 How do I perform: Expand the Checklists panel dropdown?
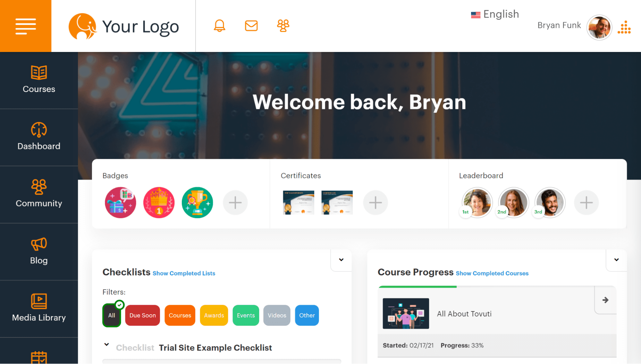point(341,259)
